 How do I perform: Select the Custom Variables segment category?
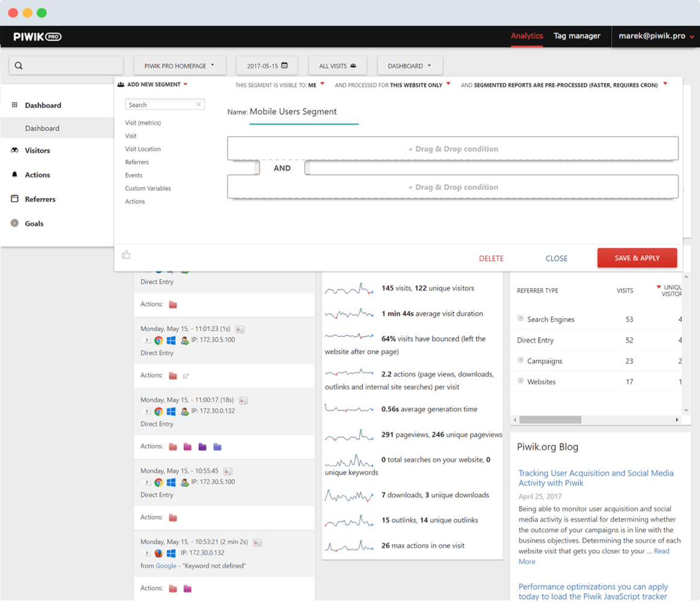pos(148,188)
